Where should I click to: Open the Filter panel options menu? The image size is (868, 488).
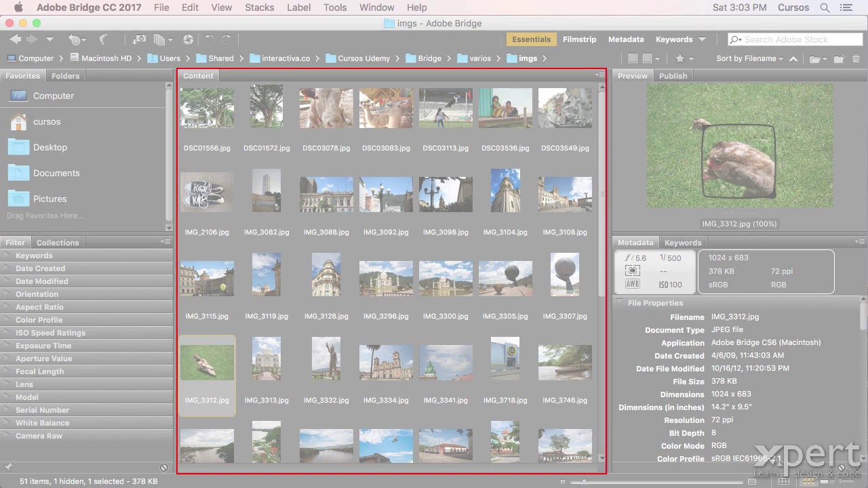[x=165, y=242]
